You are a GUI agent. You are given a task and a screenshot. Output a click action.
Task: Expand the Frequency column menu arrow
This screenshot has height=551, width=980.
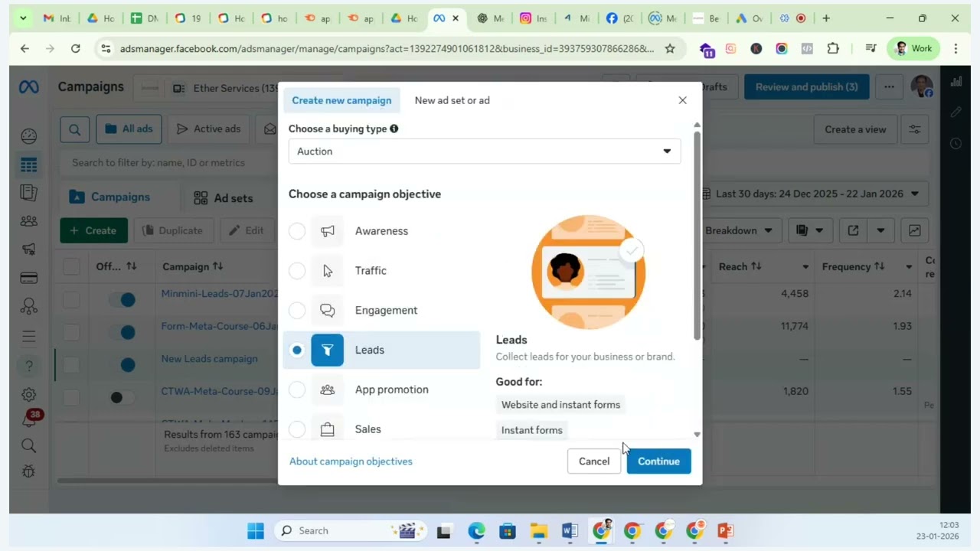(x=909, y=267)
